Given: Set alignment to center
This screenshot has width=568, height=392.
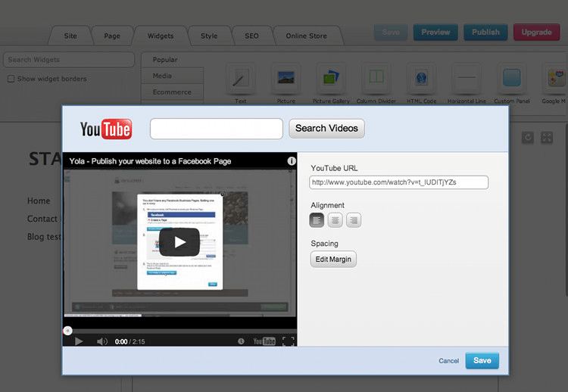Looking at the screenshot, I should click(335, 220).
